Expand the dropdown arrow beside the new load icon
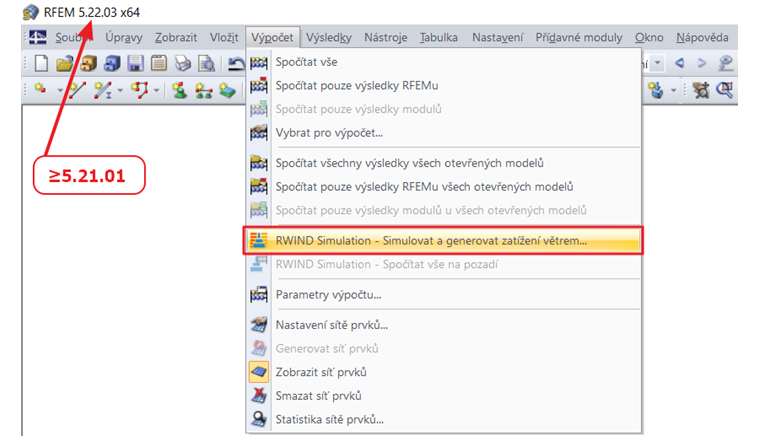 click(x=673, y=90)
